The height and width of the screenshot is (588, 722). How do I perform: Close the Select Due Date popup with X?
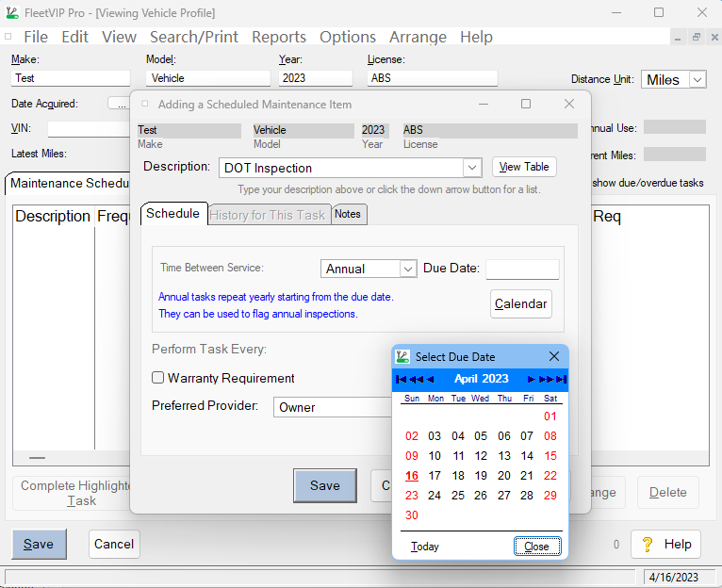554,356
